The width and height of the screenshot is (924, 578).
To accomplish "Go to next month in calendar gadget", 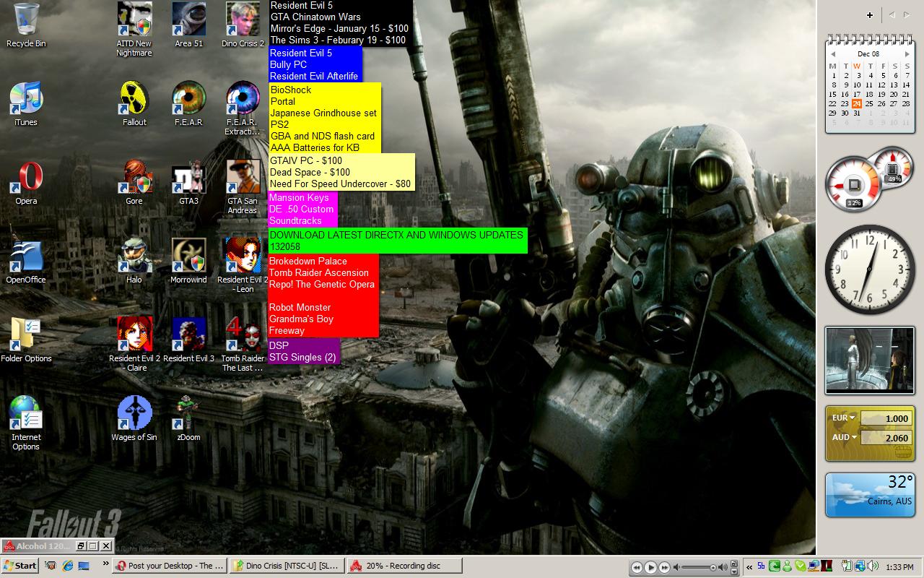I will pyautogui.click(x=907, y=54).
